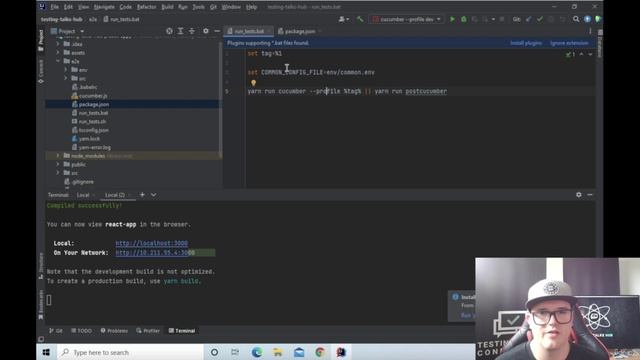The image size is (640, 360).
Task: Open the Refactor menu
Action: (146, 7)
